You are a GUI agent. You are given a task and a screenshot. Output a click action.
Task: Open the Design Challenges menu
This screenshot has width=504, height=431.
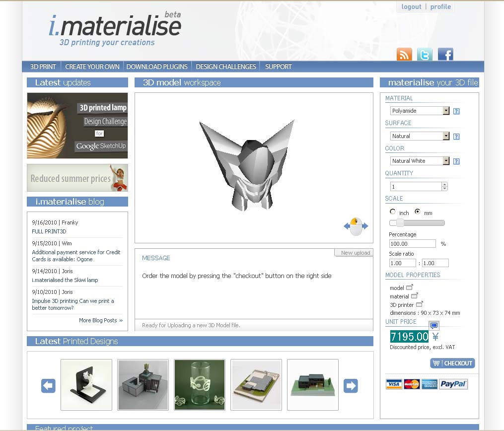[x=226, y=67]
